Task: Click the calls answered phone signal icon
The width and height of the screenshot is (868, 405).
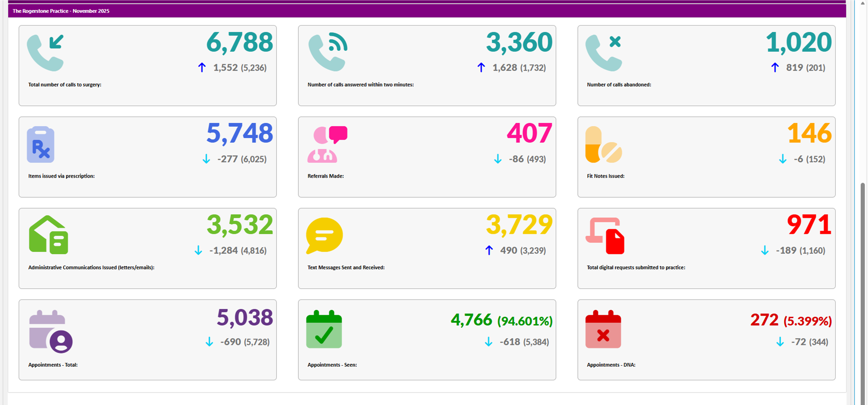Action: click(x=327, y=53)
